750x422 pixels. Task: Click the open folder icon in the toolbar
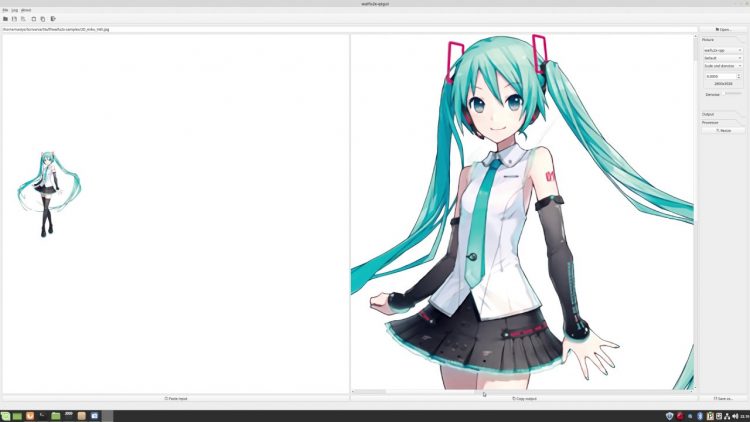coord(5,19)
